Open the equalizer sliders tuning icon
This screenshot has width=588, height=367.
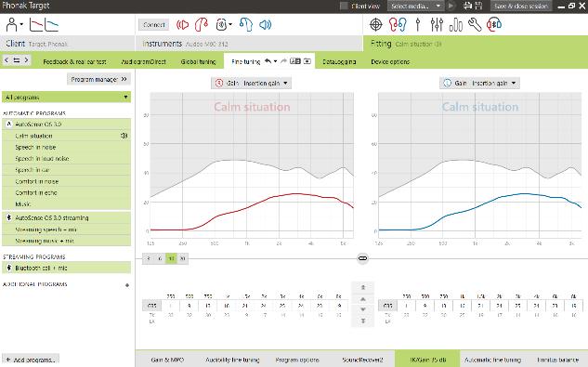437,25
